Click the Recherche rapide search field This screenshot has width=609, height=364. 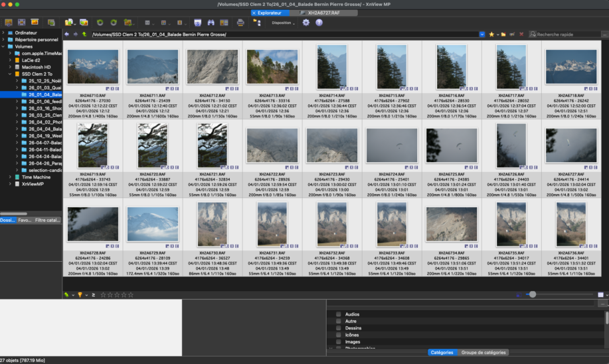565,34
